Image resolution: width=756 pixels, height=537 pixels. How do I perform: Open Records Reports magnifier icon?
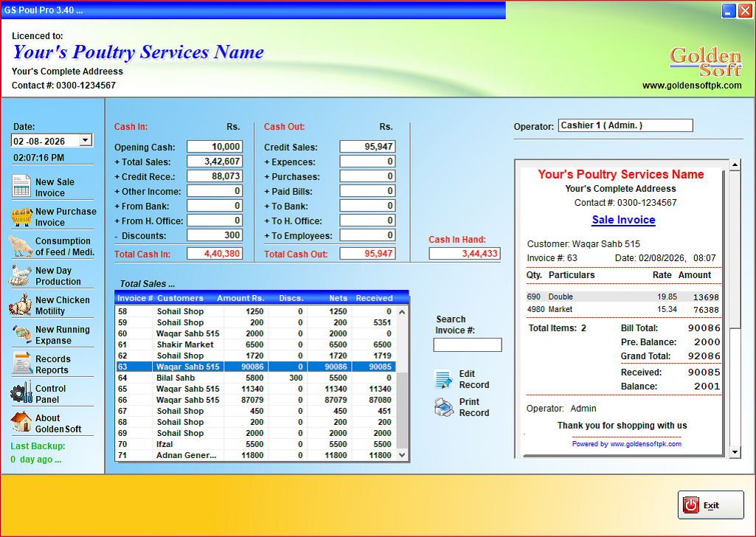[21, 364]
